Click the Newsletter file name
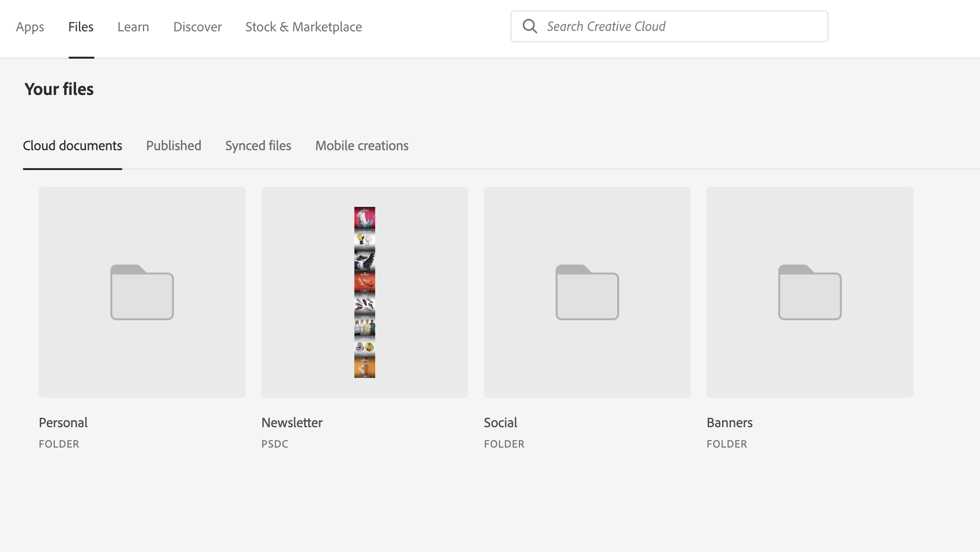The image size is (980, 552). click(x=292, y=422)
